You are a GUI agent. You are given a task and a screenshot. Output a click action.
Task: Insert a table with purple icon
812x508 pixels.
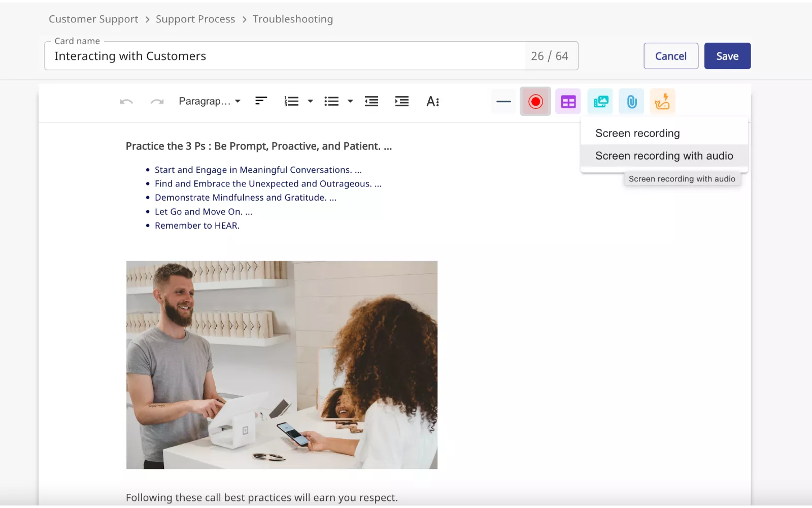(568, 102)
